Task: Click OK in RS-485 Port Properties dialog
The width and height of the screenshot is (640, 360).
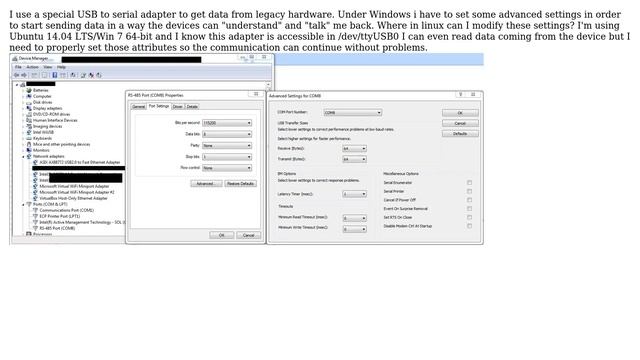Action: point(222,236)
